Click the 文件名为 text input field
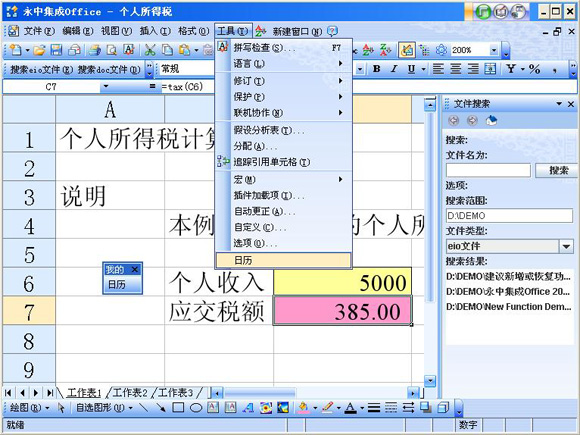580x435 pixels. (488, 171)
